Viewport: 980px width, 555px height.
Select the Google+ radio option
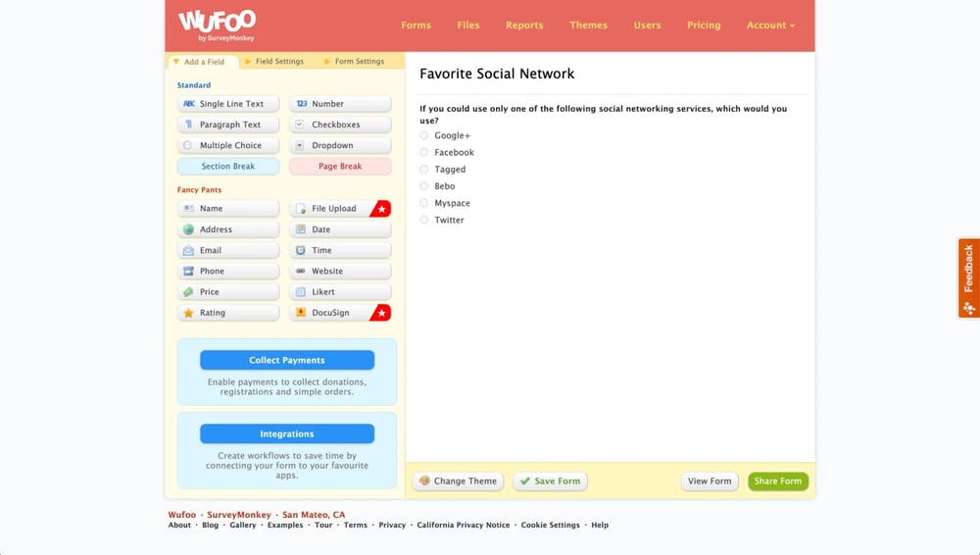pos(424,135)
